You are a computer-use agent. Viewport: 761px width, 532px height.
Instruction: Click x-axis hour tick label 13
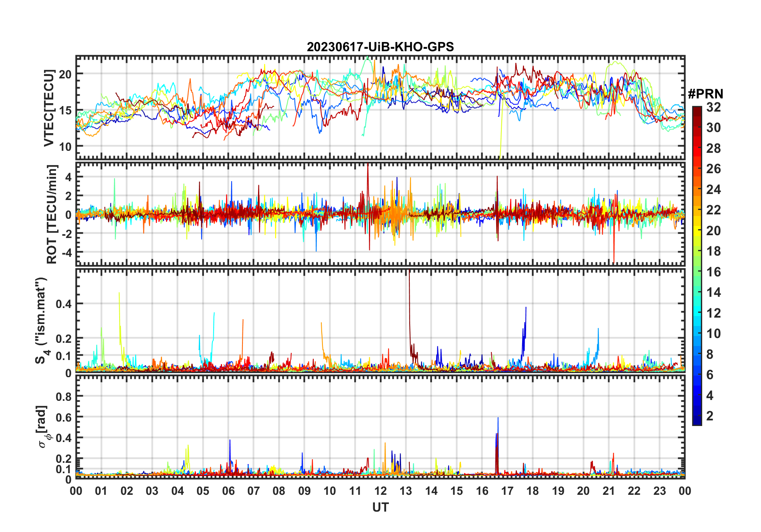pyautogui.click(x=406, y=491)
